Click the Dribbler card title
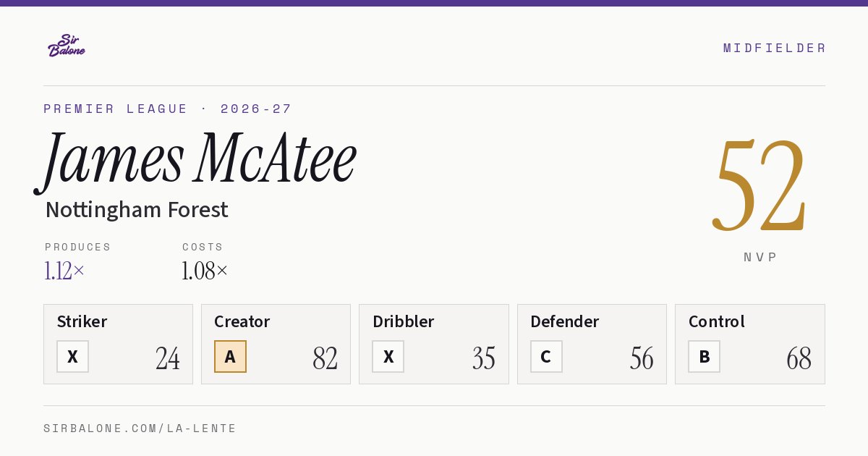The height and width of the screenshot is (456, 868). click(x=404, y=321)
